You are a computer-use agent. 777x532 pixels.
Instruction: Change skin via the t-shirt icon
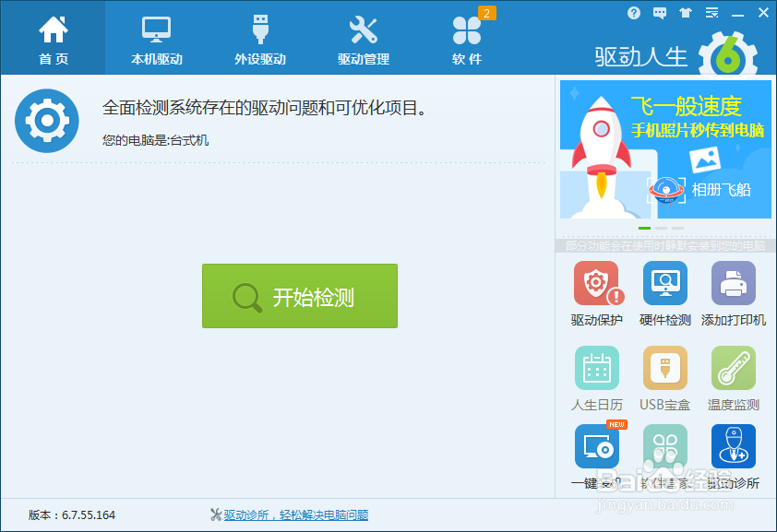click(685, 13)
